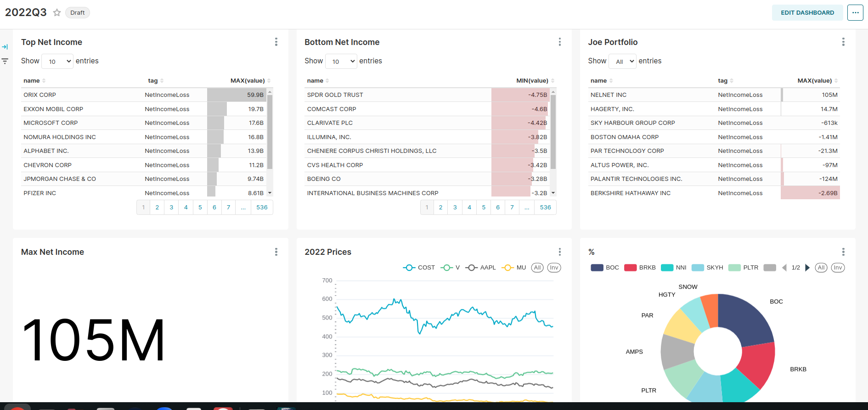The image size is (868, 410).
Task: Click Bottom Net Income table scrollbar thumb
Action: click(553, 131)
